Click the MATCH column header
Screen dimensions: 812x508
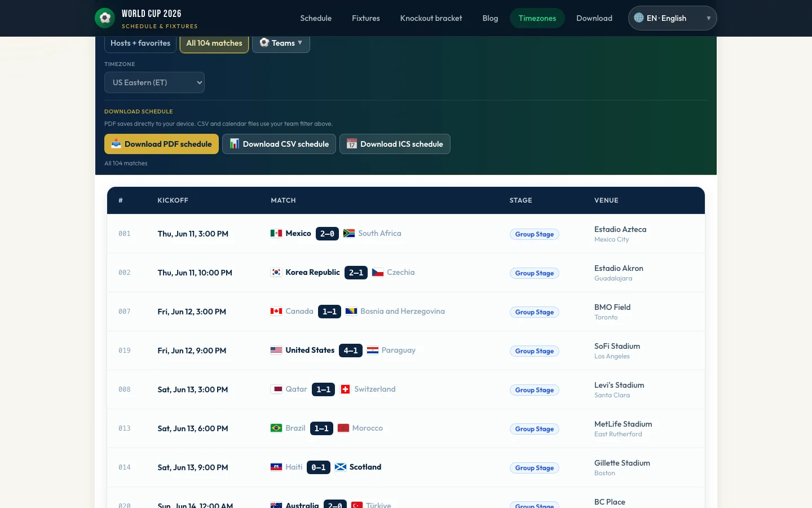coord(283,200)
